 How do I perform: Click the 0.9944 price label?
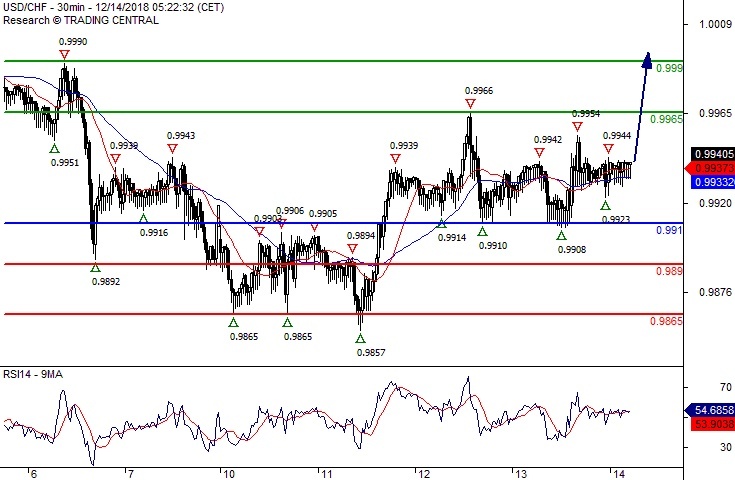coord(617,135)
